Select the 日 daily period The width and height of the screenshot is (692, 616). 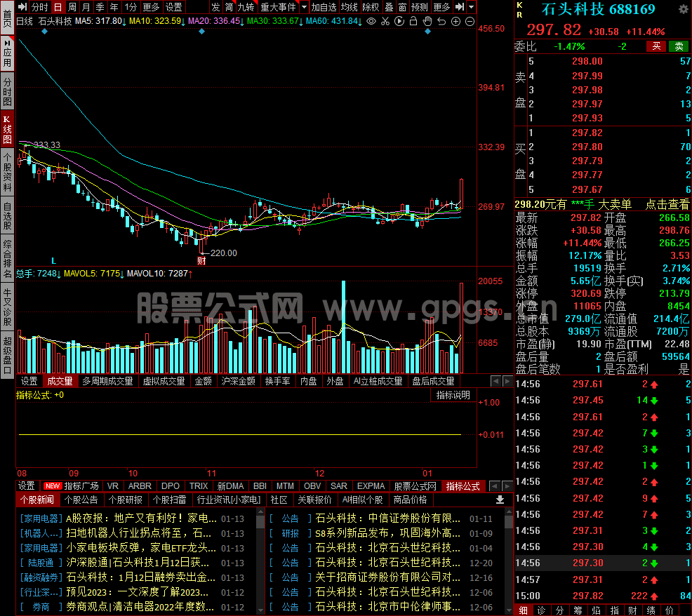[58, 7]
